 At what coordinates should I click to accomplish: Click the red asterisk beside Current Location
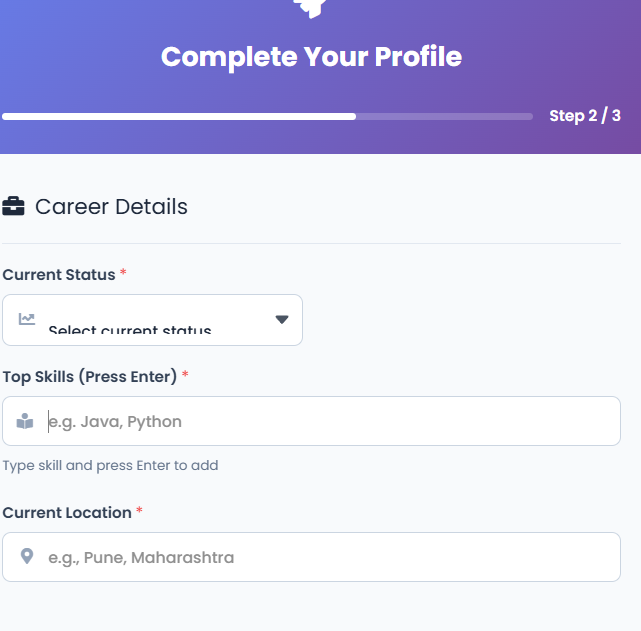click(139, 511)
